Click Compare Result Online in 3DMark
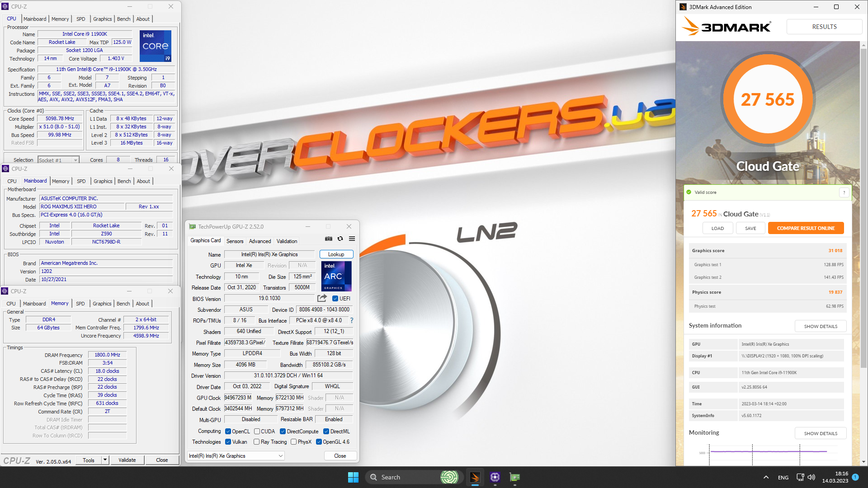Screen dimensions: 868x488 point(806,228)
